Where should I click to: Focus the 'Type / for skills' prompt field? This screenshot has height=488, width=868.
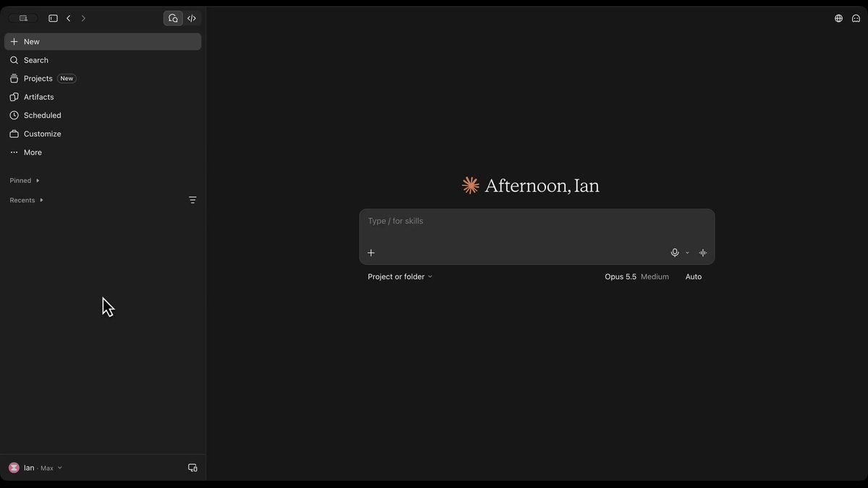[x=537, y=221]
